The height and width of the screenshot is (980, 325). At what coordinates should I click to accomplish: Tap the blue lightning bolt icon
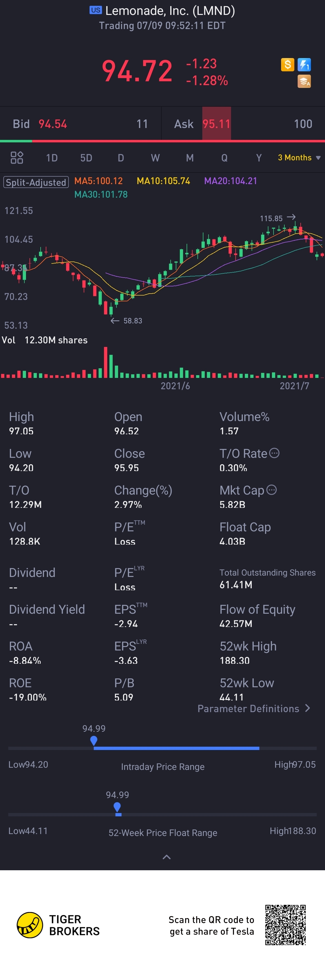pyautogui.click(x=304, y=65)
